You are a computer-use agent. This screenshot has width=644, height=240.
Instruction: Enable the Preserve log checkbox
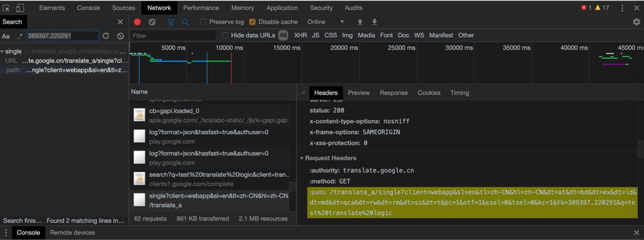pos(203,22)
